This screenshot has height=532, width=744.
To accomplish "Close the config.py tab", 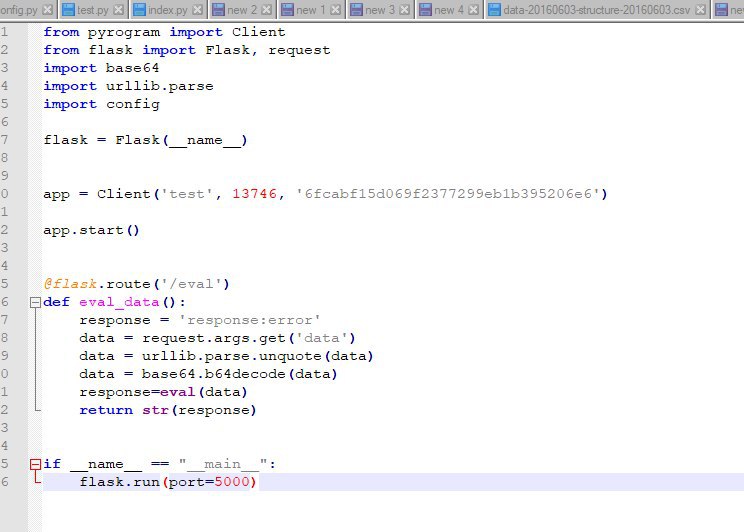I will coord(47,9).
